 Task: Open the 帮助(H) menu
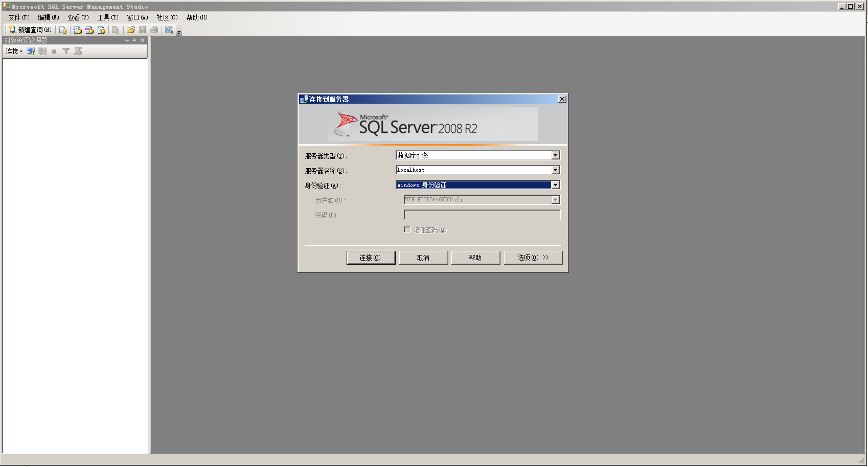[197, 17]
